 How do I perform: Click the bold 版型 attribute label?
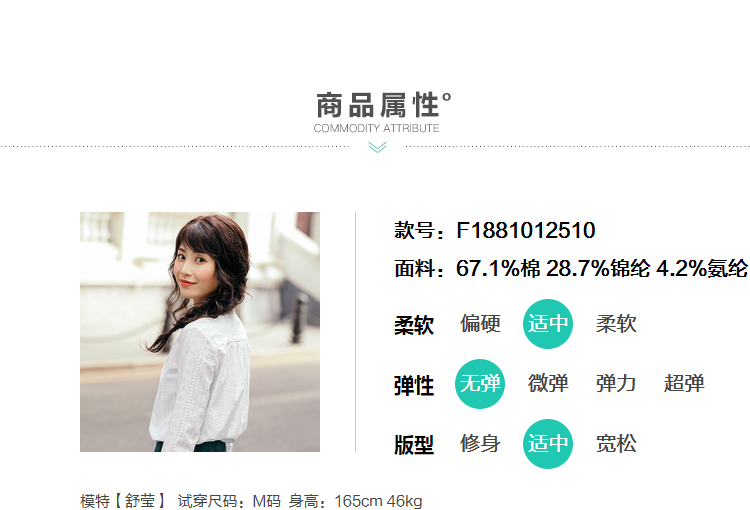(x=414, y=445)
